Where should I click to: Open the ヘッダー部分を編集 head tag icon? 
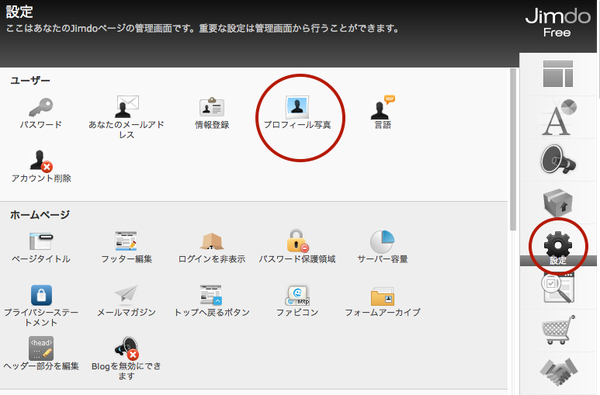coord(41,348)
